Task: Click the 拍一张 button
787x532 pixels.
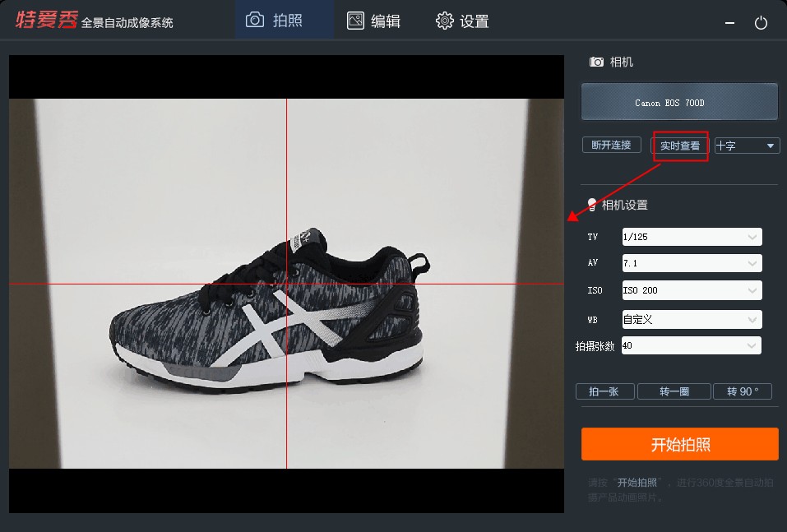Action: tap(604, 391)
